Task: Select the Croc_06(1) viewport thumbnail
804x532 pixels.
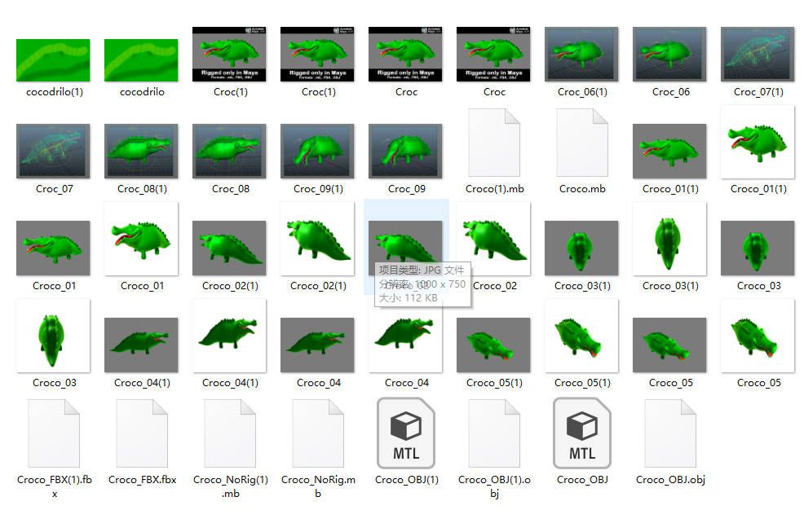Action: coord(582,55)
